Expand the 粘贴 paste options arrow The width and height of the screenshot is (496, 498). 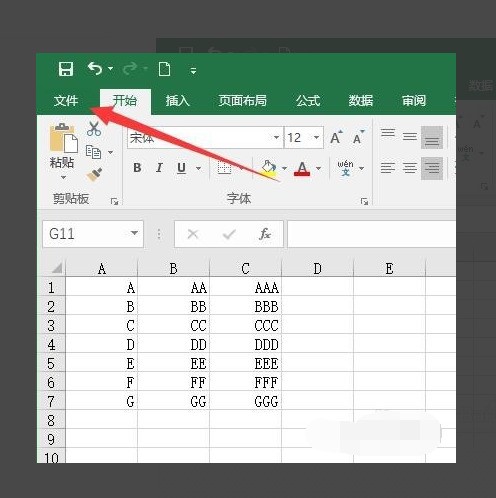(x=63, y=177)
